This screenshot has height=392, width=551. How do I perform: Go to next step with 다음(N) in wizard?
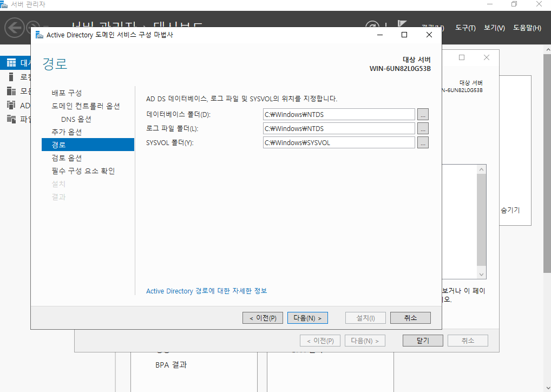(x=307, y=318)
